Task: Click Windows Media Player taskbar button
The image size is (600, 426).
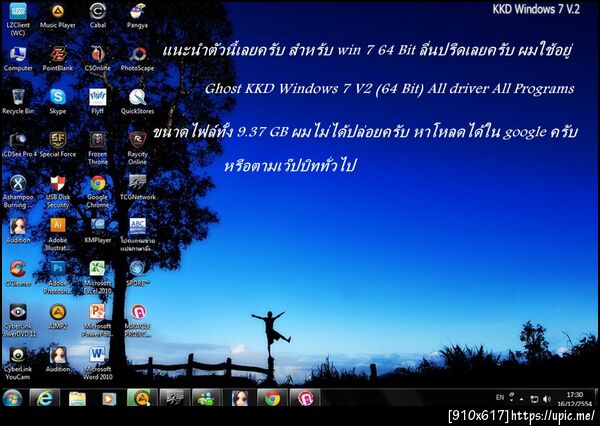Action: tap(109, 398)
